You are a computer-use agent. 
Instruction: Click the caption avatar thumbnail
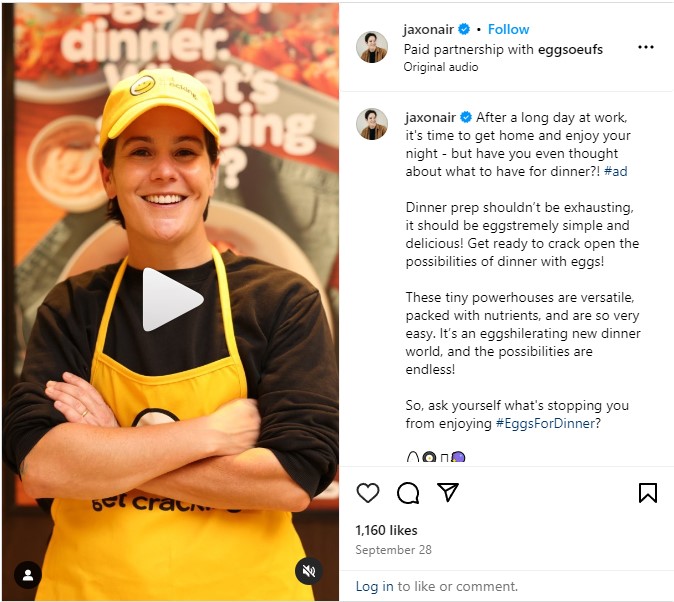tap(372, 124)
